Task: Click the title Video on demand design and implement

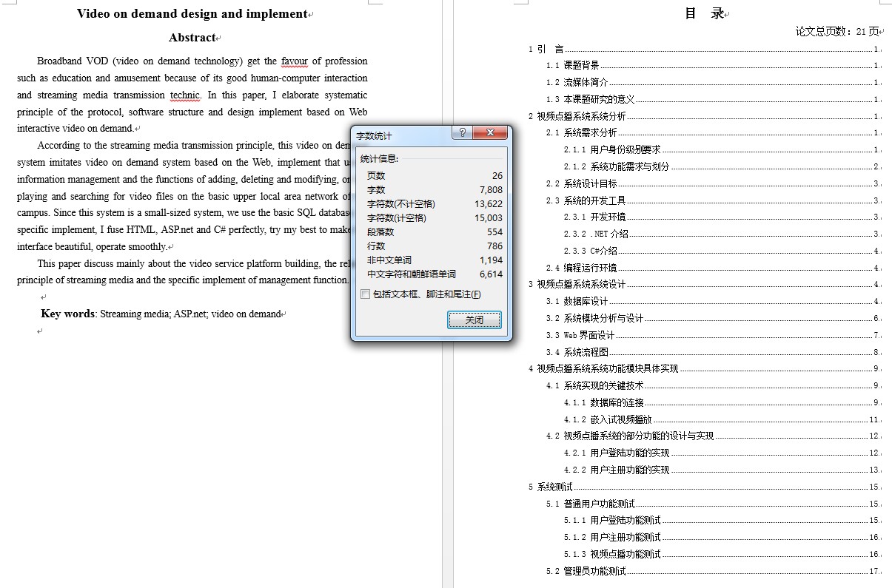Action: 192,13
